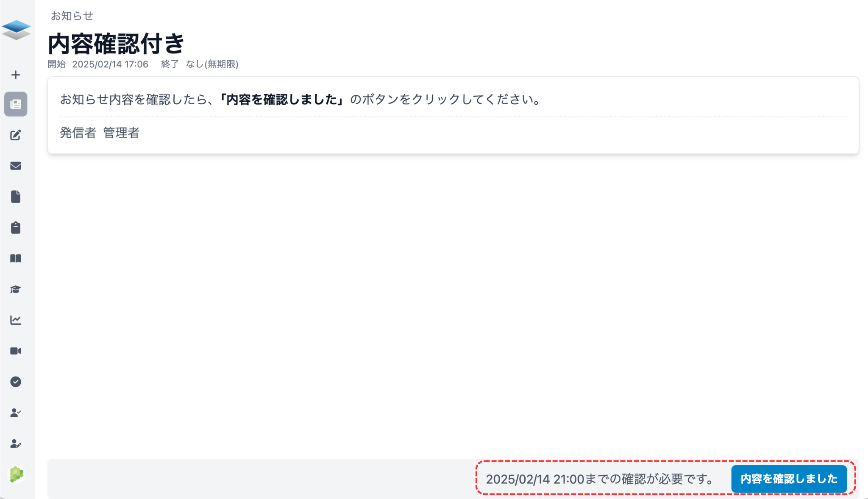The width and height of the screenshot is (868, 499).
Task: Select the book/library icon
Action: coord(16,259)
